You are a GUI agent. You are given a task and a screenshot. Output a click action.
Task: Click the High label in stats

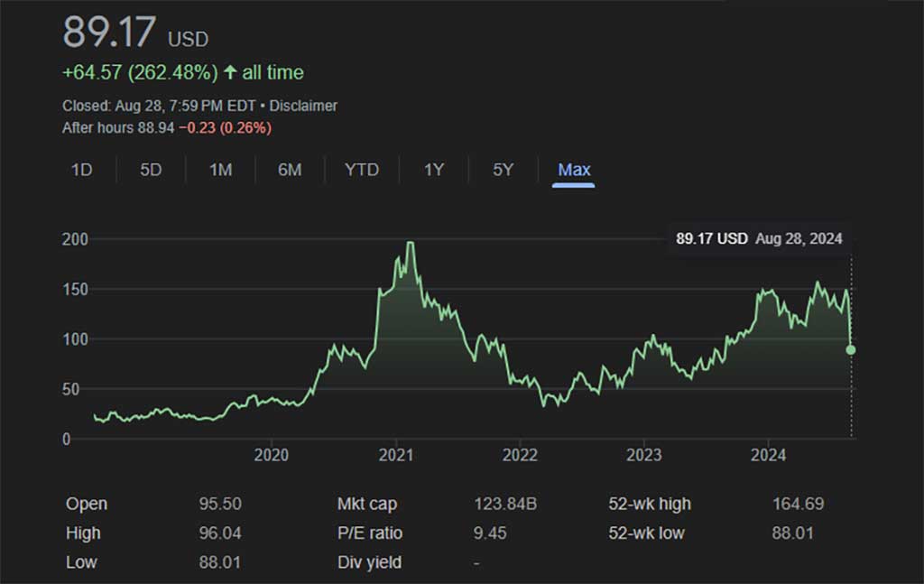coord(83,533)
